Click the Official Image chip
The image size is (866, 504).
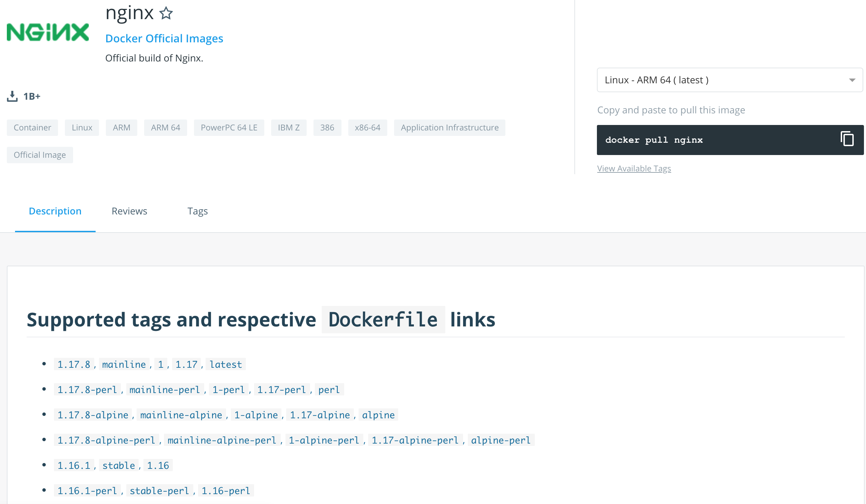click(x=40, y=155)
